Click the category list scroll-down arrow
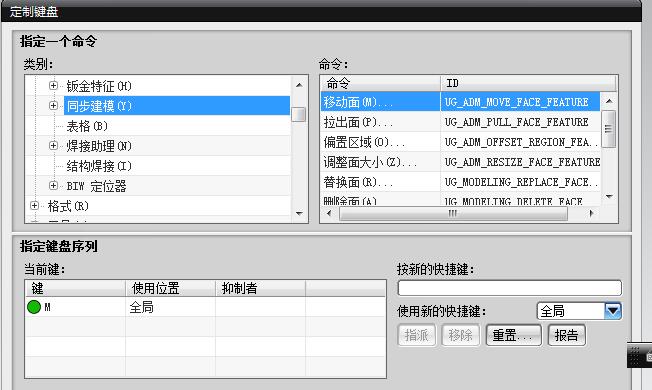Image resolution: width=652 pixels, height=390 pixels. [299, 213]
